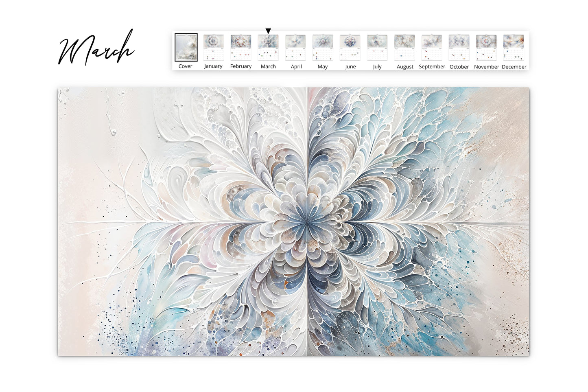The height and width of the screenshot is (392, 588).
Task: Select the June calendar thumbnail
Action: [350, 48]
